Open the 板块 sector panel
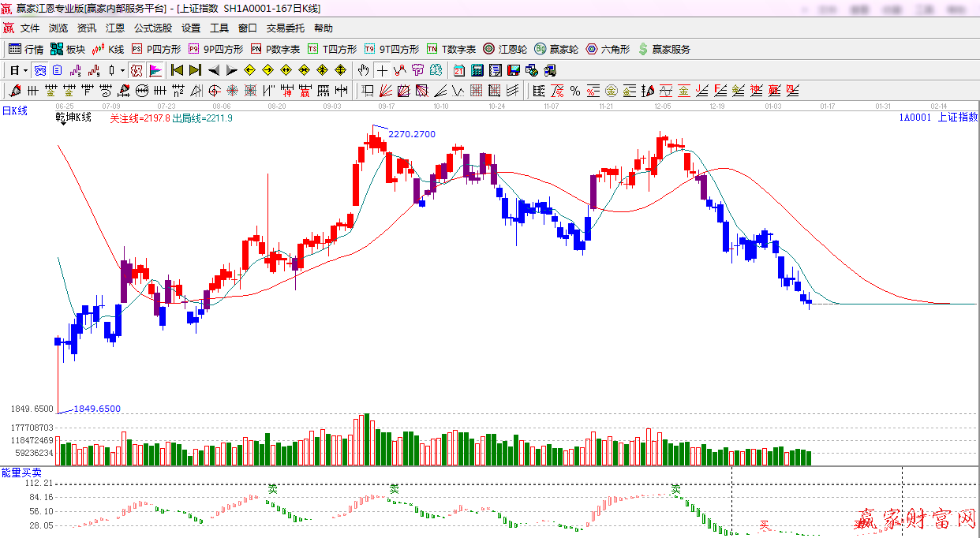The width and height of the screenshot is (980, 538). (67, 49)
